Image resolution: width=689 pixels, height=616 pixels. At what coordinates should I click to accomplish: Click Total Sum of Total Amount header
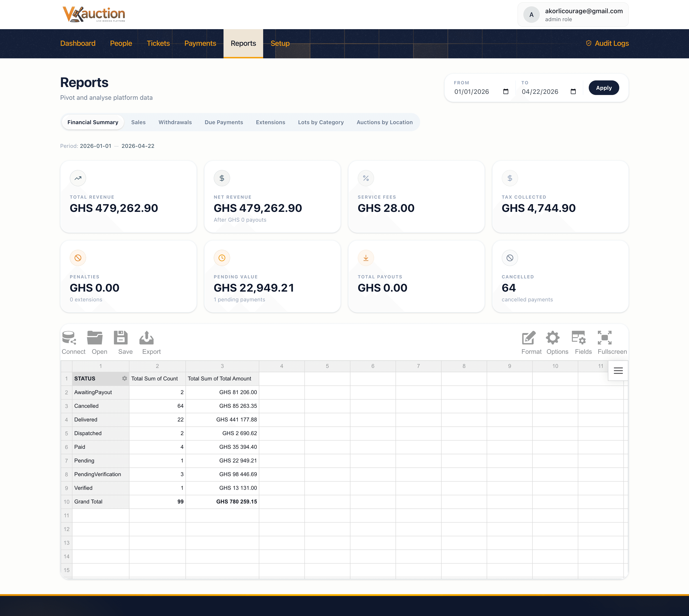point(222,379)
